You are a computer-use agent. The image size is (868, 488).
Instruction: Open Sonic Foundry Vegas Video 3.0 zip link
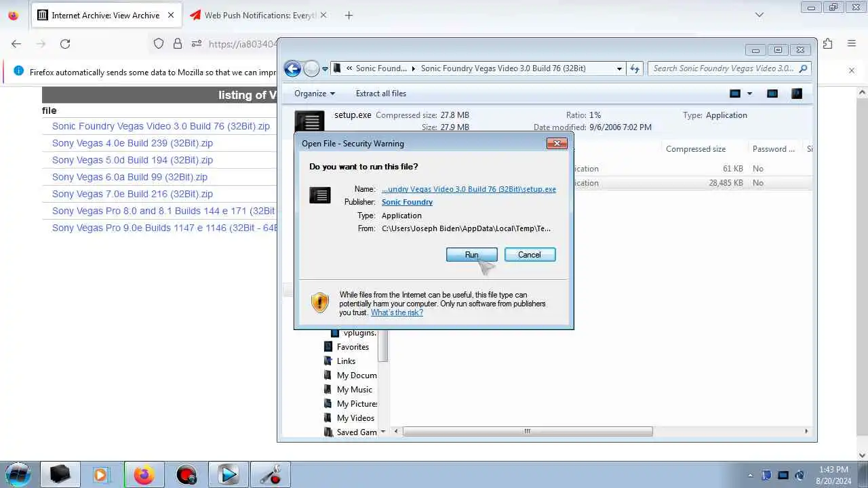[x=161, y=126]
